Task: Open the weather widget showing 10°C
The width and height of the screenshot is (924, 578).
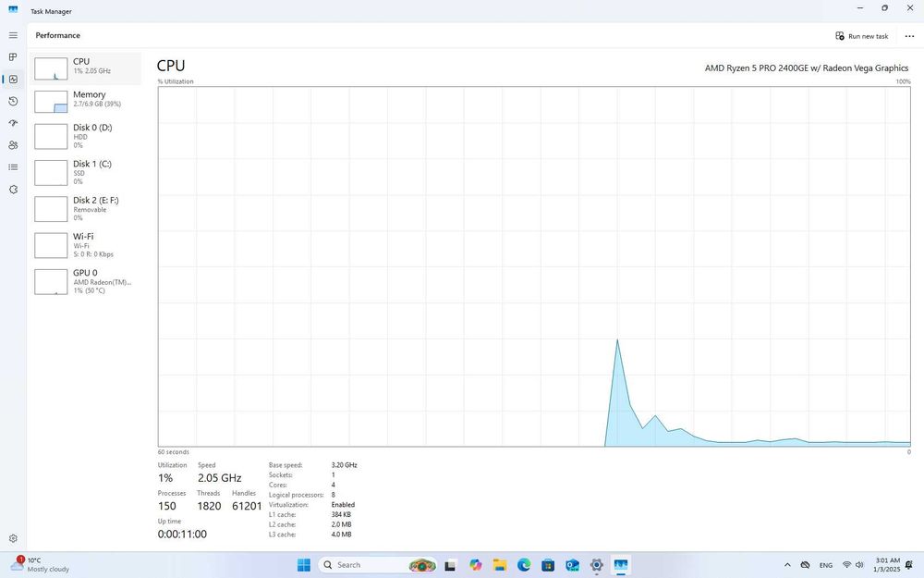Action: 40,565
